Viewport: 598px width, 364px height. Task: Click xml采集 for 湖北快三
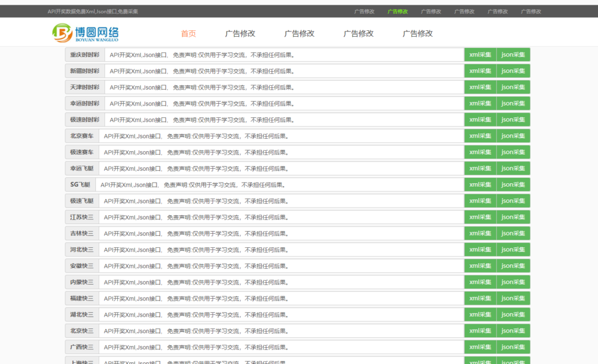pyautogui.click(x=480, y=314)
